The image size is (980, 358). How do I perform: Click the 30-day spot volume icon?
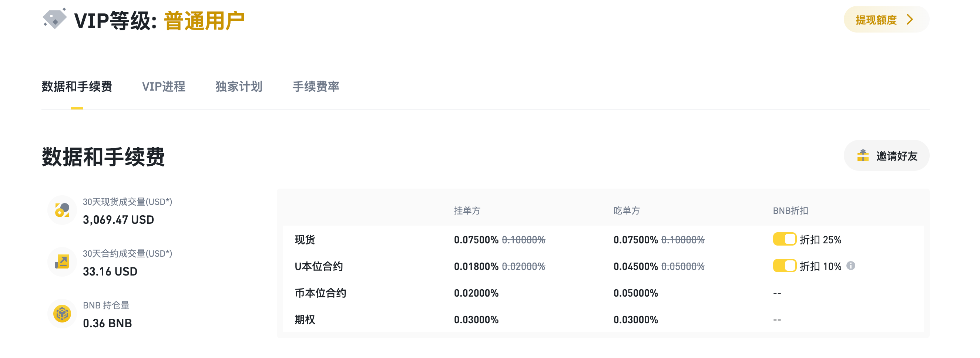click(62, 210)
